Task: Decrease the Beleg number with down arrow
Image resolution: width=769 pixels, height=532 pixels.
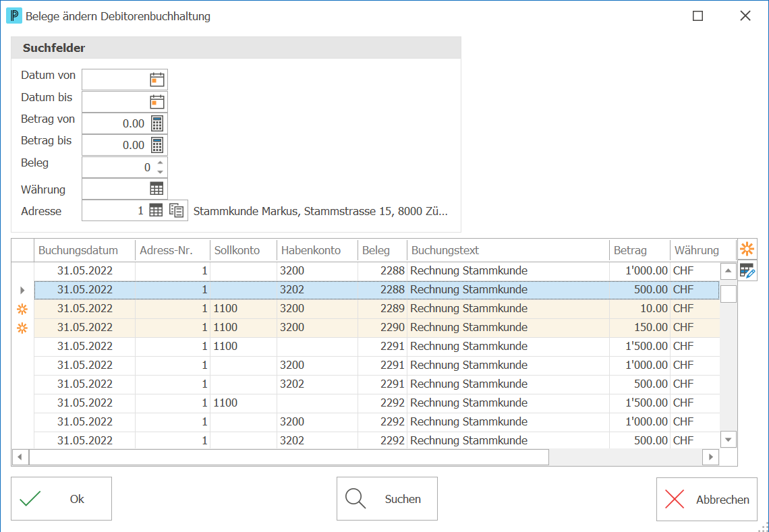Action: pyautogui.click(x=160, y=172)
